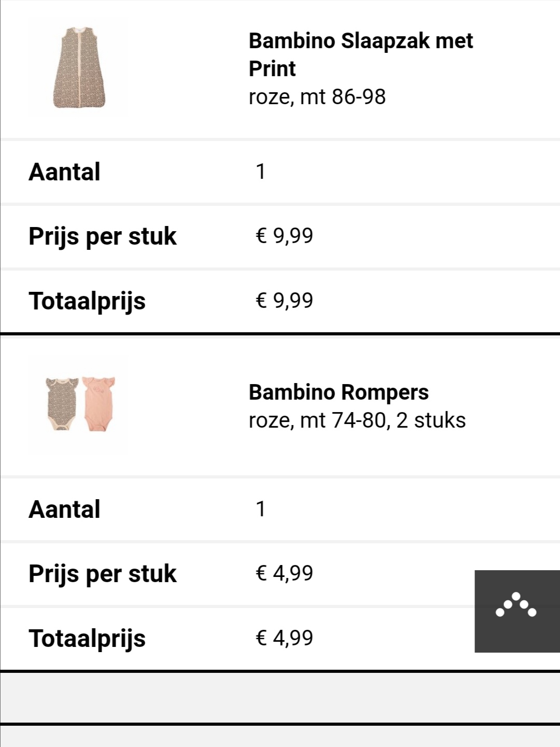Viewport: 560px width, 747px height.
Task: Click the 'roze, mt 86-98' description
Action: click(317, 97)
